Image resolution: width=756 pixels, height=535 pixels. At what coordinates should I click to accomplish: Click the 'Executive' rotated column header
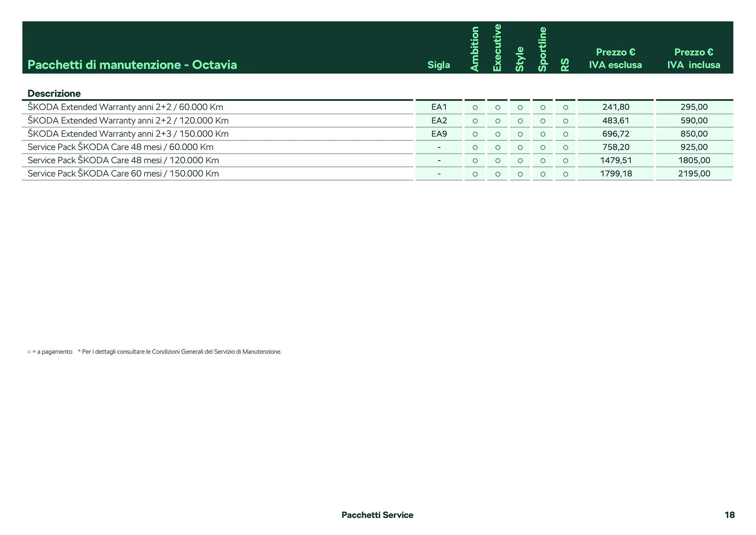coord(497,48)
